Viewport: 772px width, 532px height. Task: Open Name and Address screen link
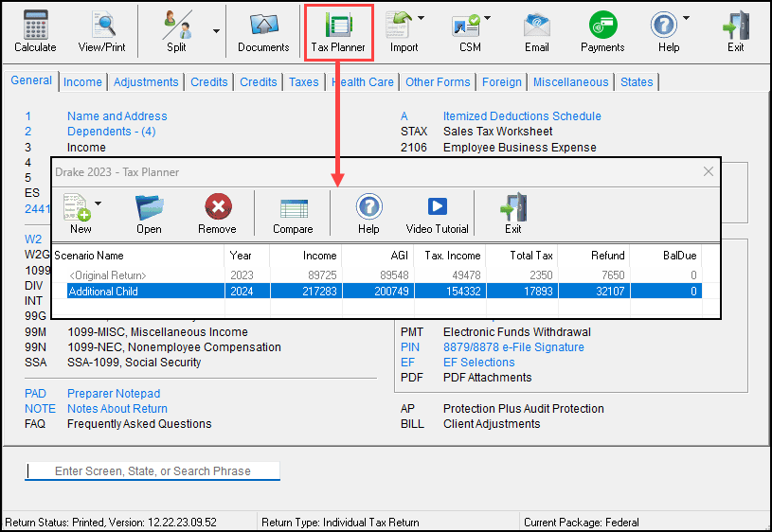(117, 116)
